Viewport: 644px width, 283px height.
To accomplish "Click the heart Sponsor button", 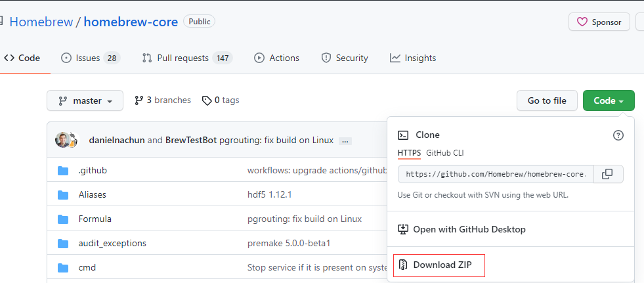I will tap(599, 22).
